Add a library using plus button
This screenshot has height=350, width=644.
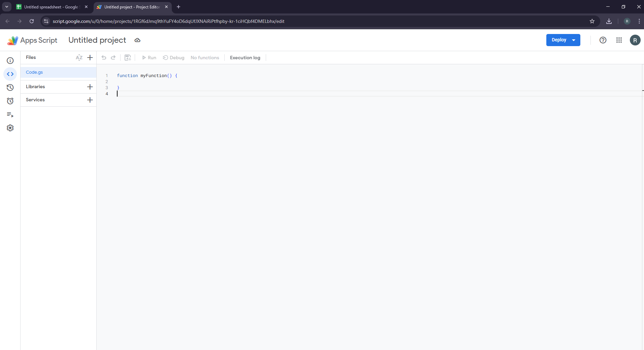90,87
